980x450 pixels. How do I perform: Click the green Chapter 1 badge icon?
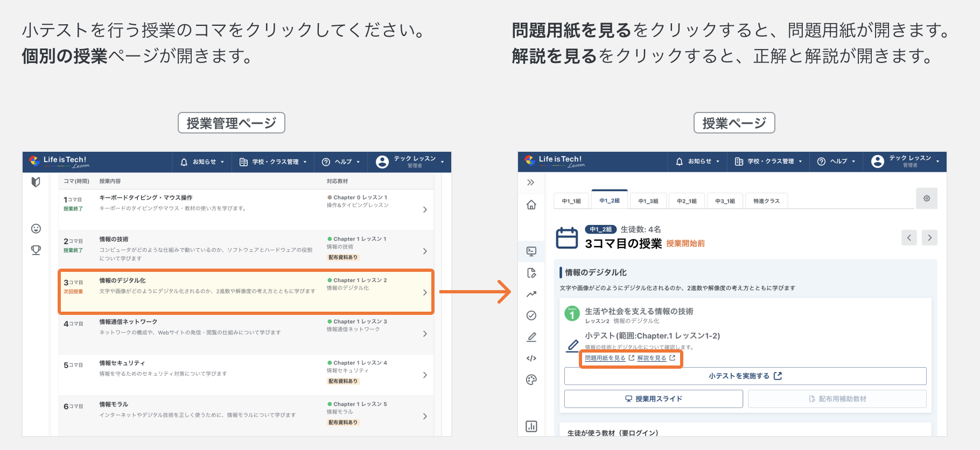click(572, 313)
